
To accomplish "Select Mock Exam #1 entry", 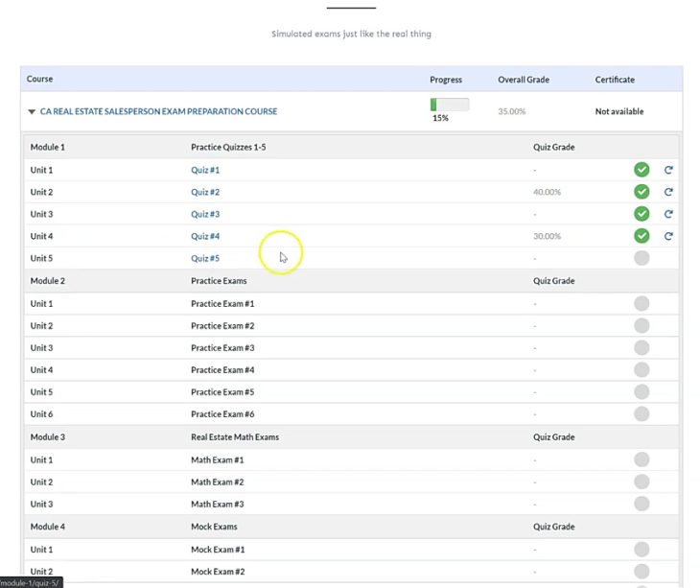I will [218, 550].
